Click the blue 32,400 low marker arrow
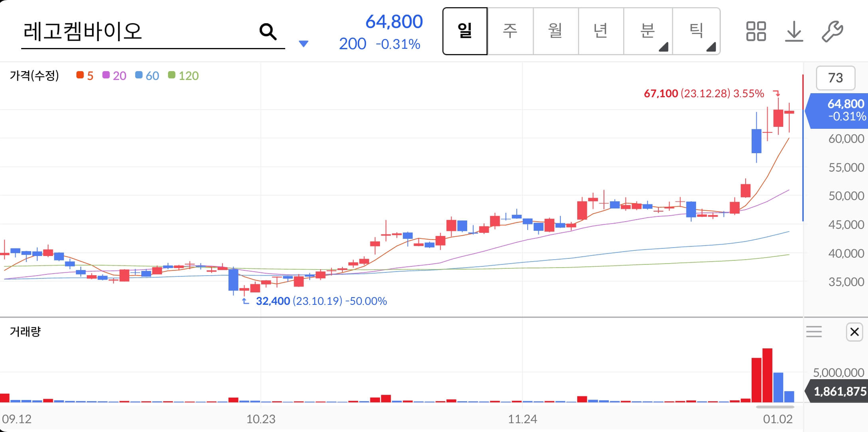Screen dimensions: 868x432 pos(246,301)
